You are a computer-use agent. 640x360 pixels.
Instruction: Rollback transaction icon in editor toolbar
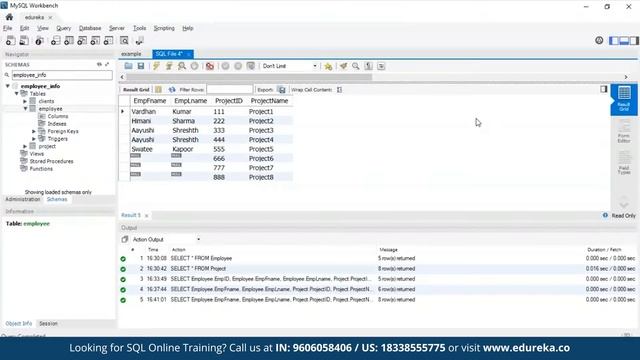pyautogui.click(x=238, y=66)
